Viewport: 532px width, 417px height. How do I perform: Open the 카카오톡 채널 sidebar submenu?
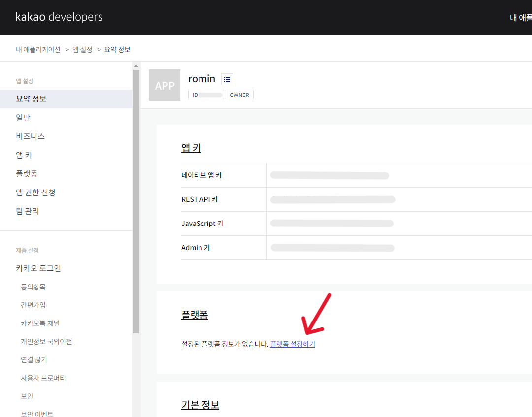click(40, 323)
